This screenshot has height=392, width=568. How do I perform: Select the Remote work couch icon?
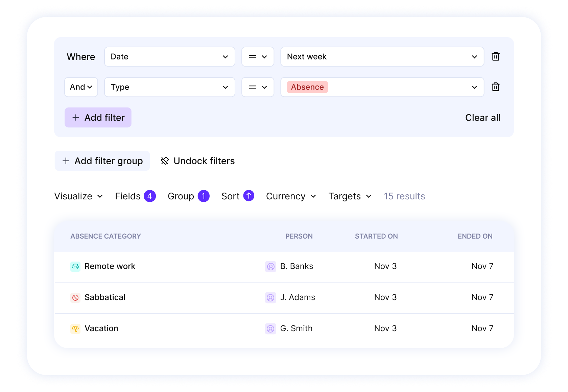pos(75,266)
